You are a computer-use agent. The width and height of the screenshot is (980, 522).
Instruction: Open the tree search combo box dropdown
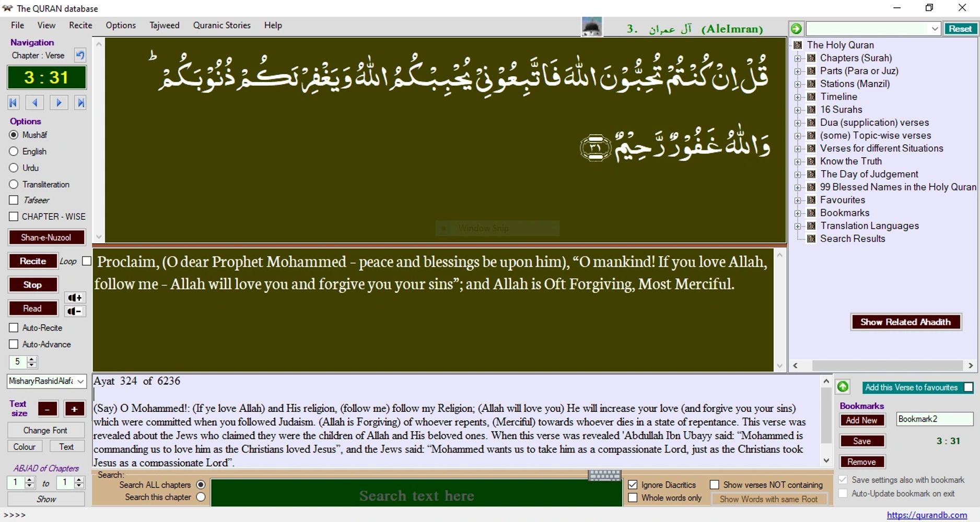click(x=935, y=29)
